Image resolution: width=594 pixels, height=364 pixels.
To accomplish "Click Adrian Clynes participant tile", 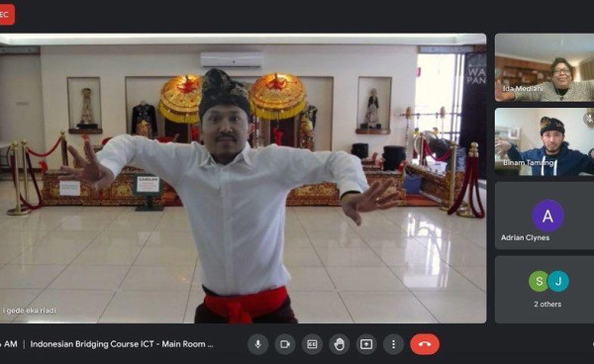I will point(544,216).
